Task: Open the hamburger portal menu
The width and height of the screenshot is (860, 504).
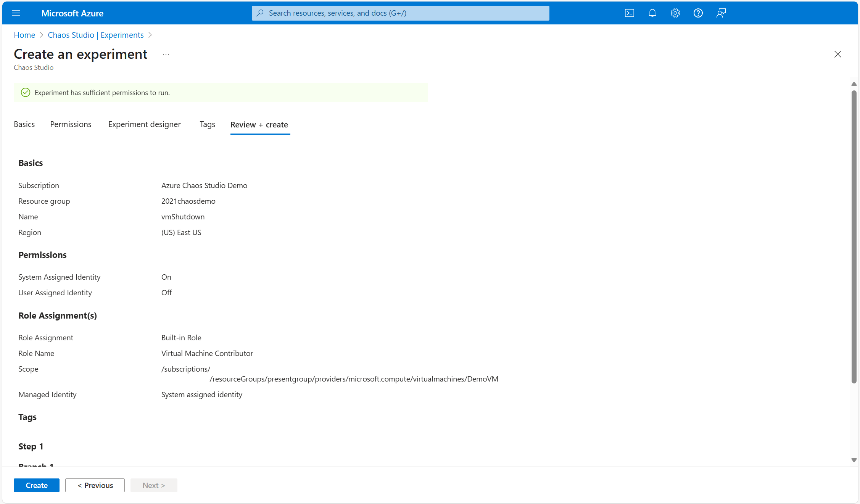Action: [16, 13]
